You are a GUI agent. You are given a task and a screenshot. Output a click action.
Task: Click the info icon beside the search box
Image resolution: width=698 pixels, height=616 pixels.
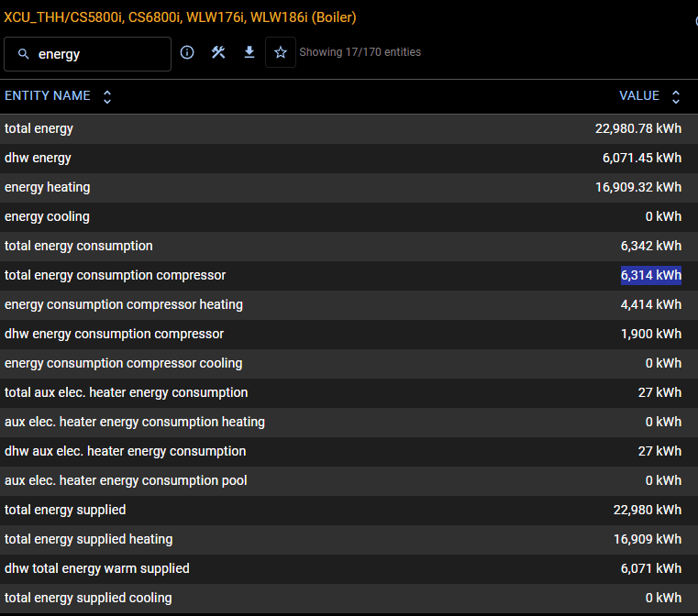[x=187, y=52]
